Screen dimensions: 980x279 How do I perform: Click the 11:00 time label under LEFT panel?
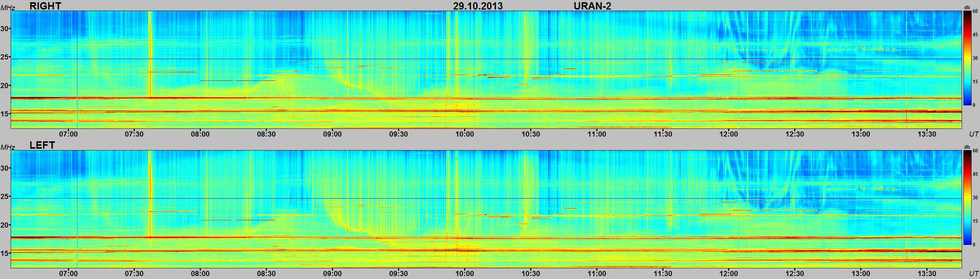597,273
